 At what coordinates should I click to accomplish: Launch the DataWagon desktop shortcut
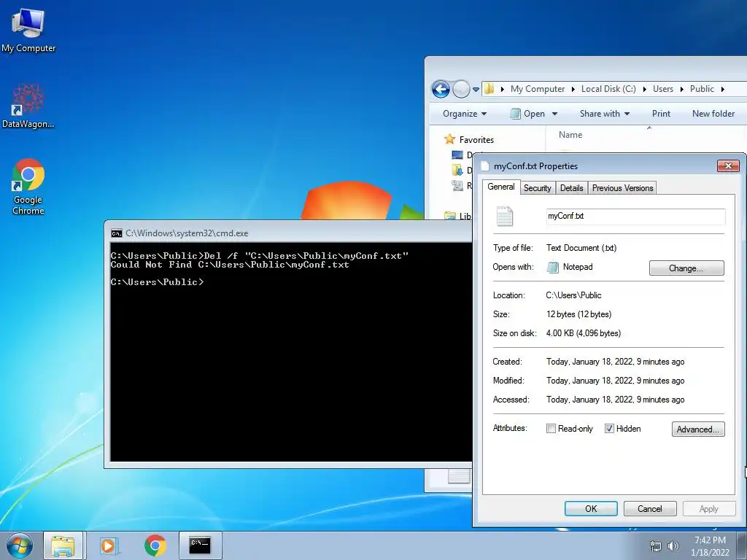pos(28,106)
